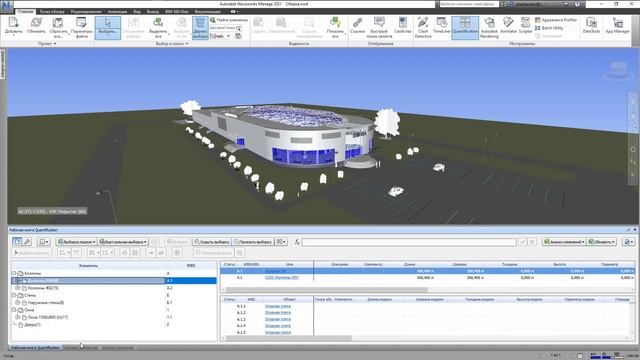
Task: Switch to the Вид ribbon tab
Action: 137,11
